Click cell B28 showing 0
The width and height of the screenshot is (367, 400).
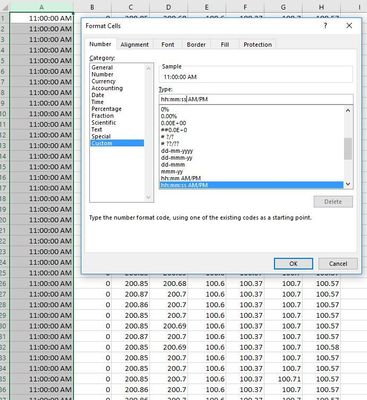[x=92, y=305]
